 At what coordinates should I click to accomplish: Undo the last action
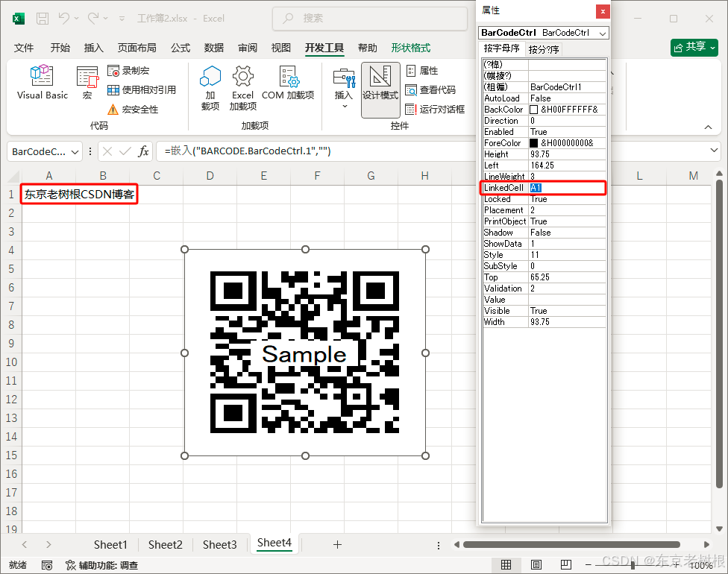pyautogui.click(x=63, y=18)
